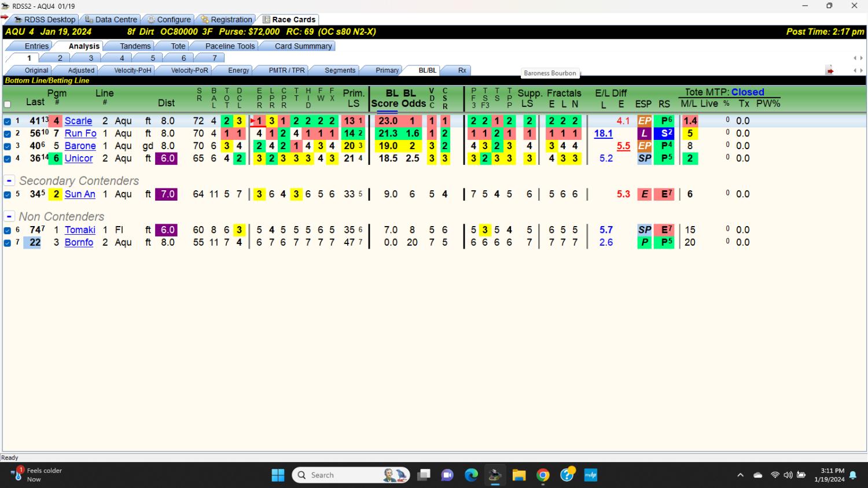Viewport: 868px width, 488px height.
Task: Toggle checkbox for Barone row
Action: click(x=8, y=146)
